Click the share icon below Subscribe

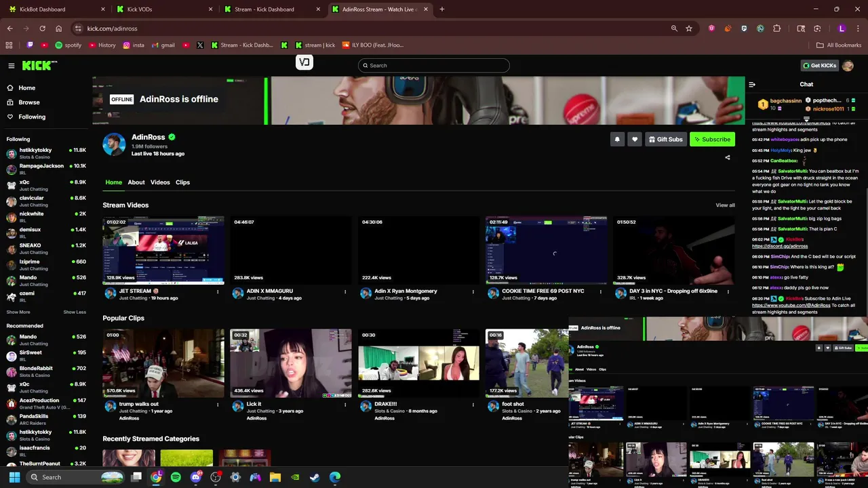(x=728, y=157)
